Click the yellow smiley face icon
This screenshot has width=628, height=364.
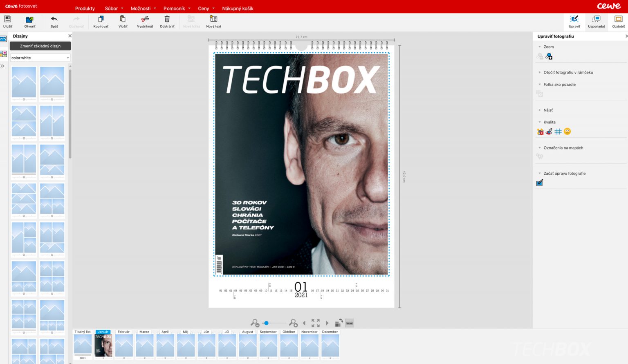pyautogui.click(x=567, y=132)
